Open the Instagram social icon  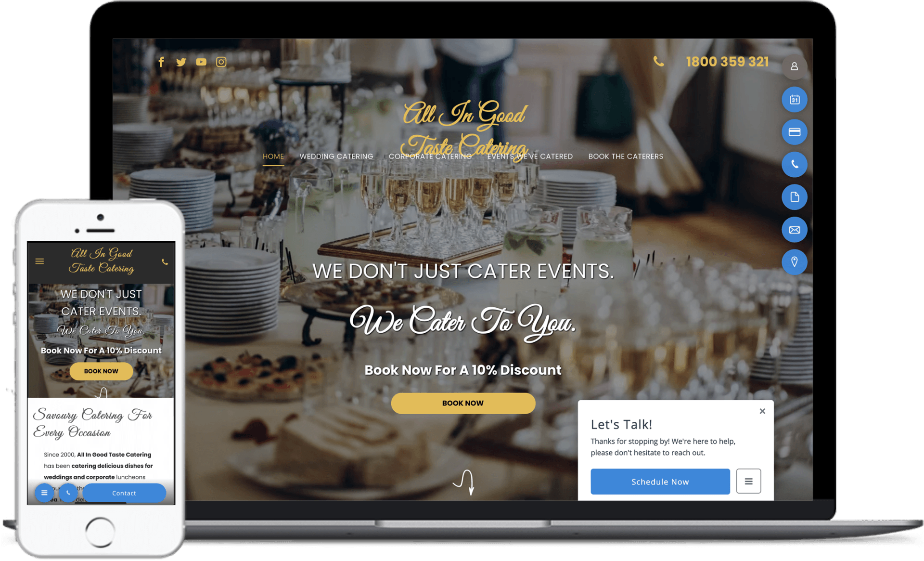[221, 62]
